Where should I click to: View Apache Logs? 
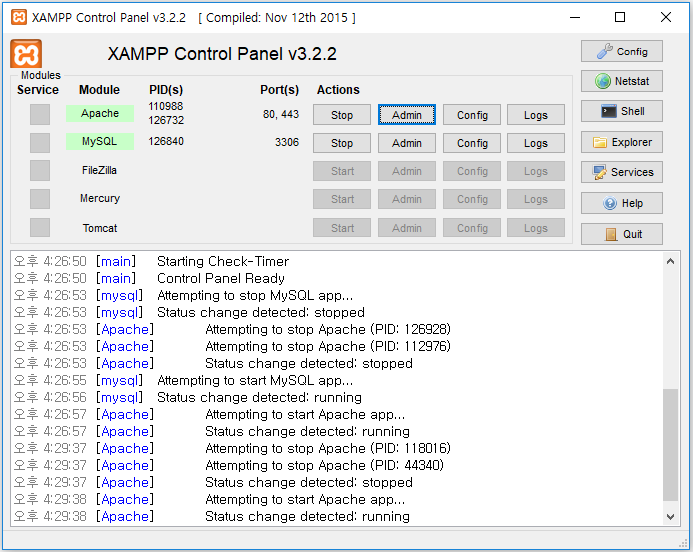point(536,114)
